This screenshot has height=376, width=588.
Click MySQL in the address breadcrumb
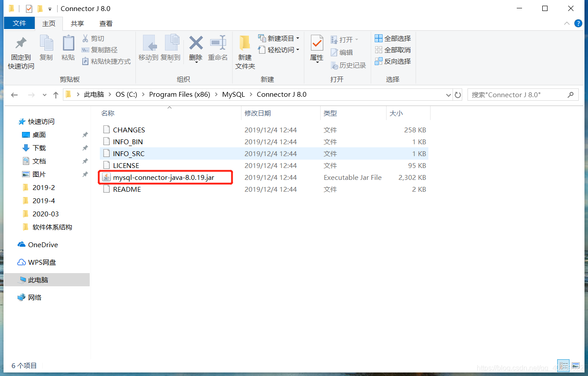click(234, 95)
